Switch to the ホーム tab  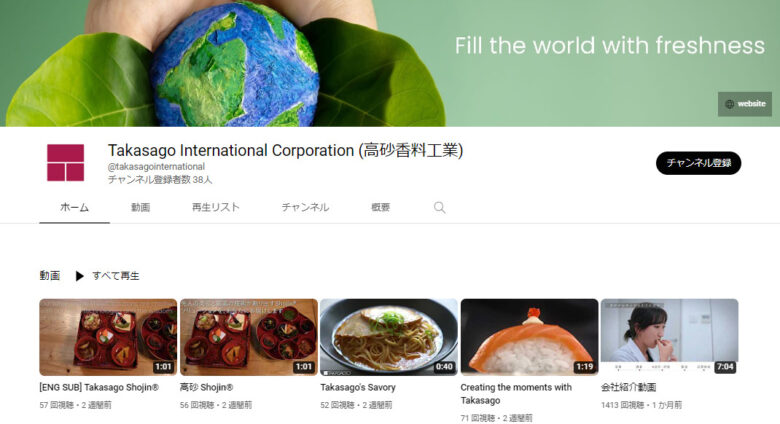(x=75, y=208)
